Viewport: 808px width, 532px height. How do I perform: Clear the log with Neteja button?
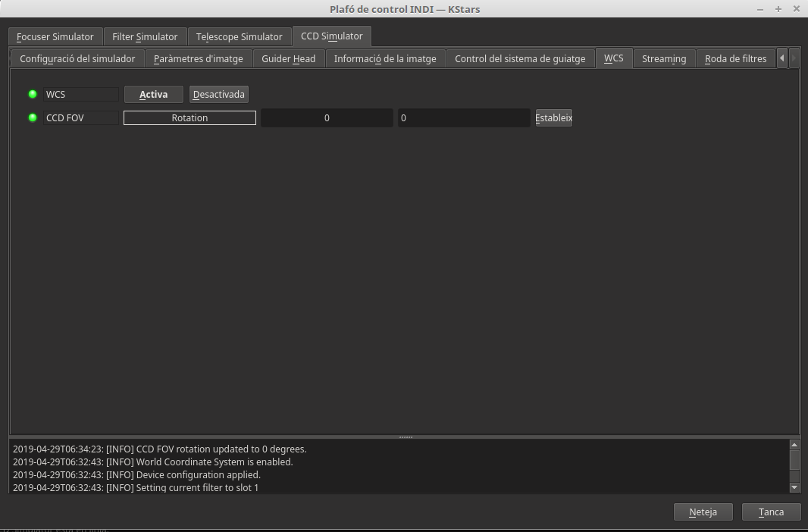tap(703, 512)
